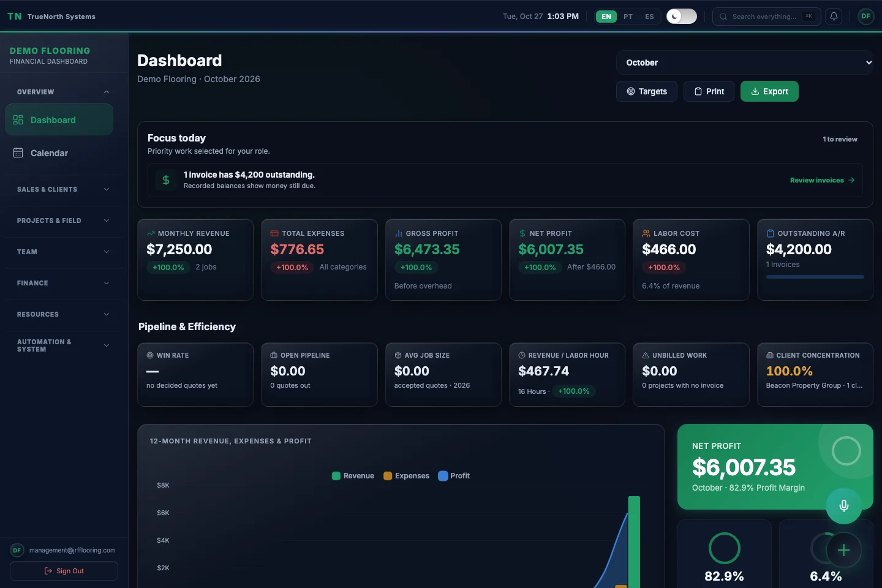Expand the Sales & Clients section
This screenshot has height=588, width=882.
(64, 189)
